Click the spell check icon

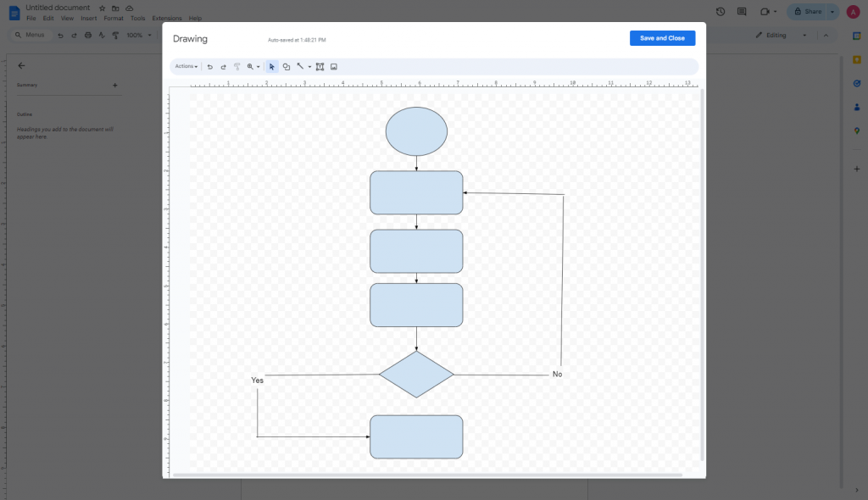tap(102, 36)
